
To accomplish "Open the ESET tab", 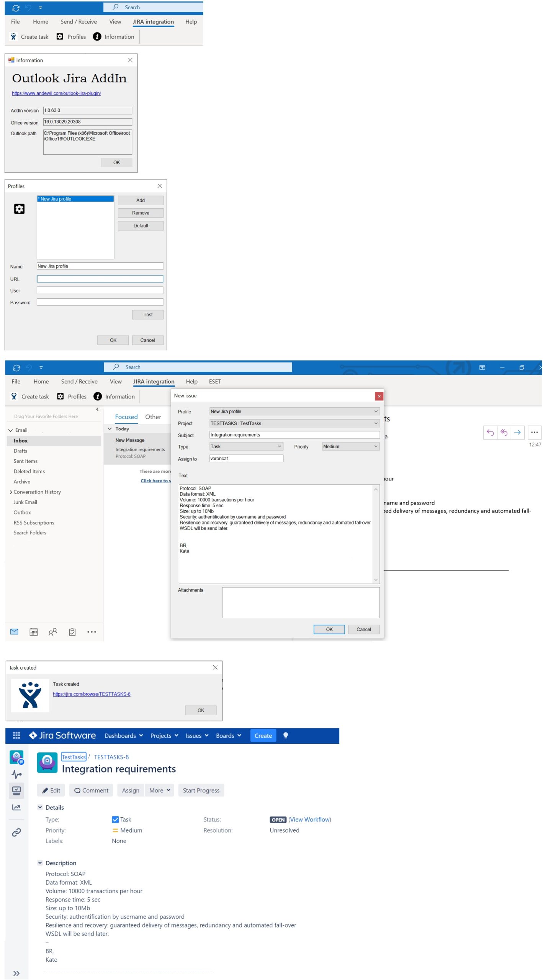I will tap(214, 381).
